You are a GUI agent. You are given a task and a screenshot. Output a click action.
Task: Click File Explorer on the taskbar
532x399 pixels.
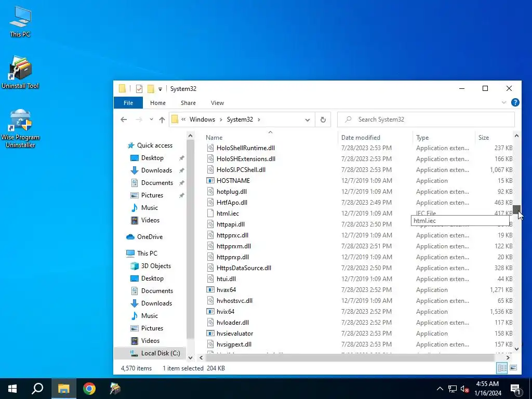point(63,389)
